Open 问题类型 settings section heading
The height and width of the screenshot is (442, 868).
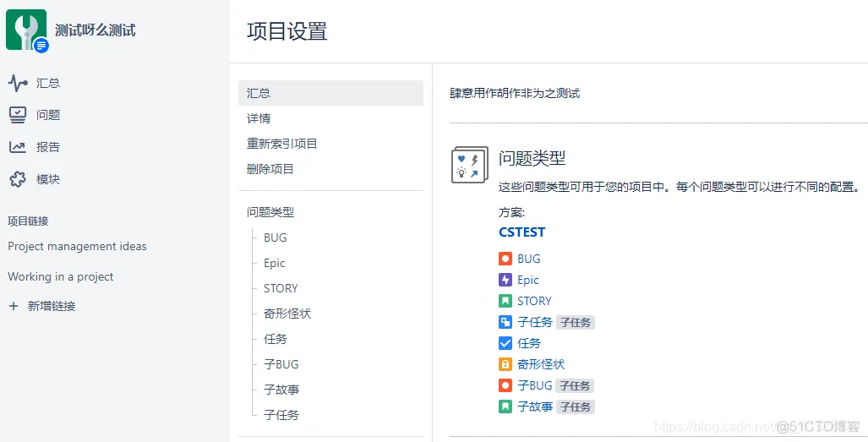point(270,212)
